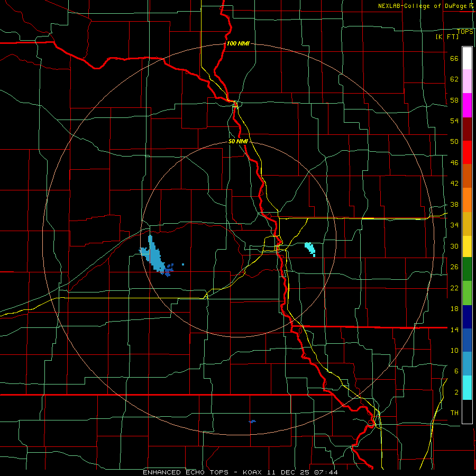Viewport: 476px width, 476px height.
Task: Pick the dark orange legend swatch
Action: pyautogui.click(x=467, y=176)
